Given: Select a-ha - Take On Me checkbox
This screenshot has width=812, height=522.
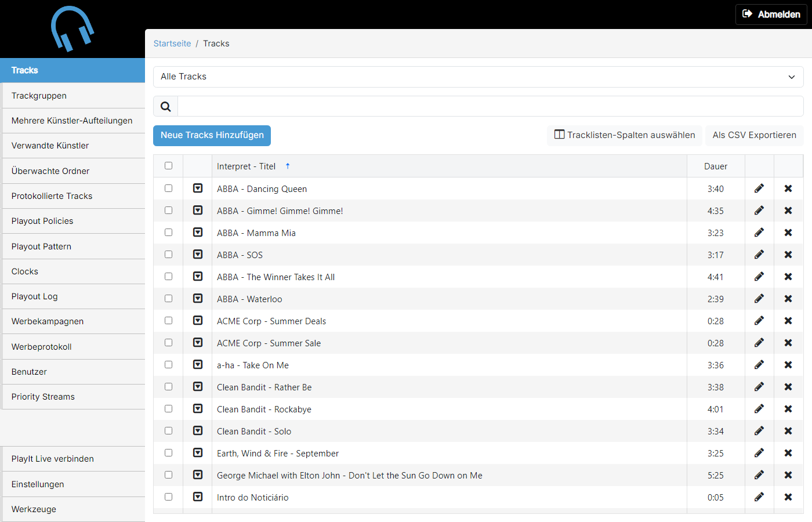Looking at the screenshot, I should coord(168,364).
